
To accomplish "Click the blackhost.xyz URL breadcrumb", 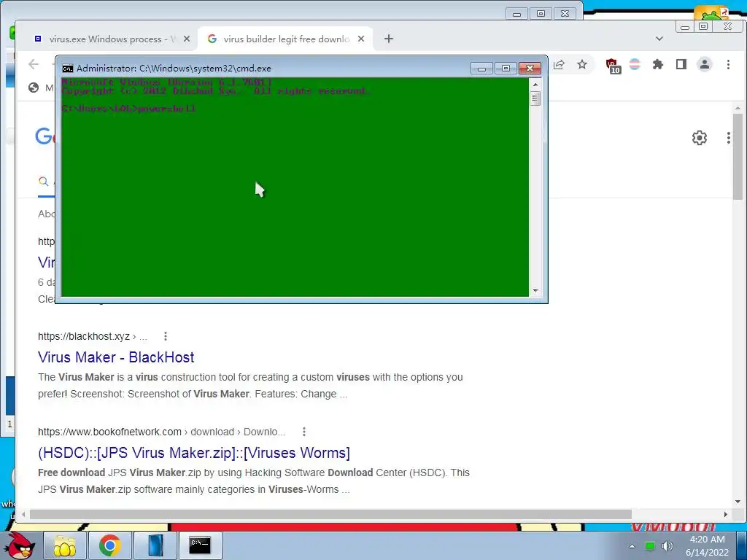I will [x=93, y=336].
